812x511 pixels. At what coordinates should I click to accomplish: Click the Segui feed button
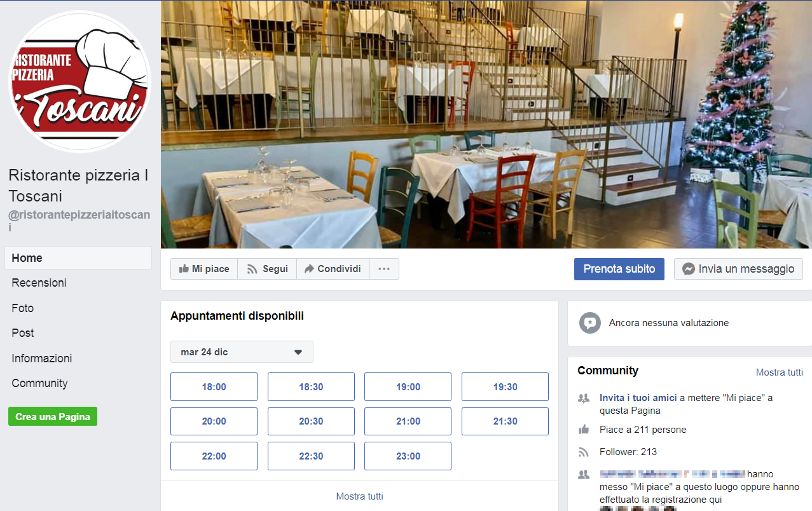pyautogui.click(x=267, y=269)
